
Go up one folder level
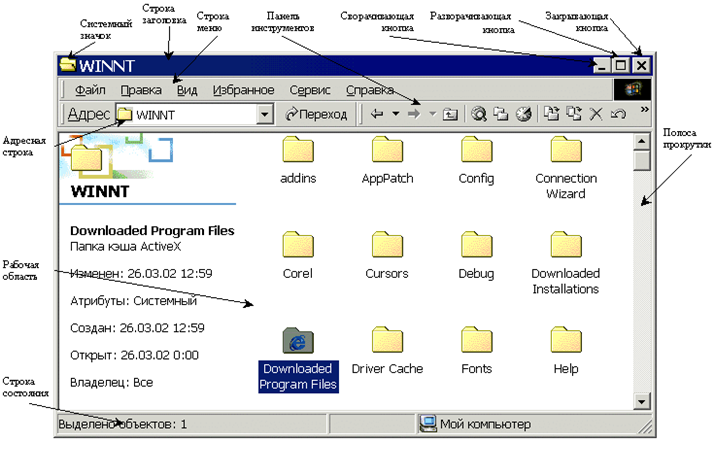point(451,114)
